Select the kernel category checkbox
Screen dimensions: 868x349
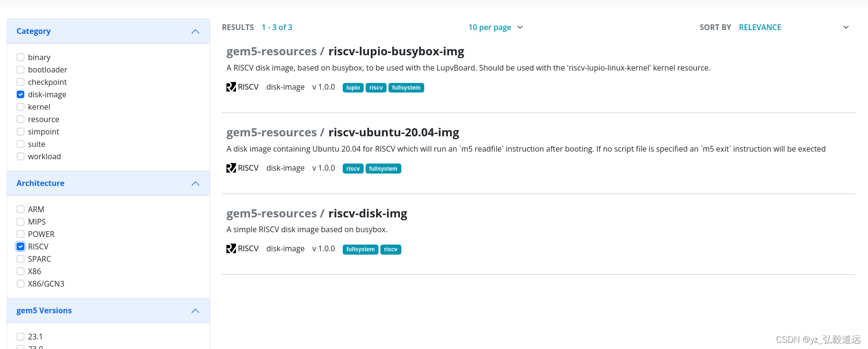(20, 107)
